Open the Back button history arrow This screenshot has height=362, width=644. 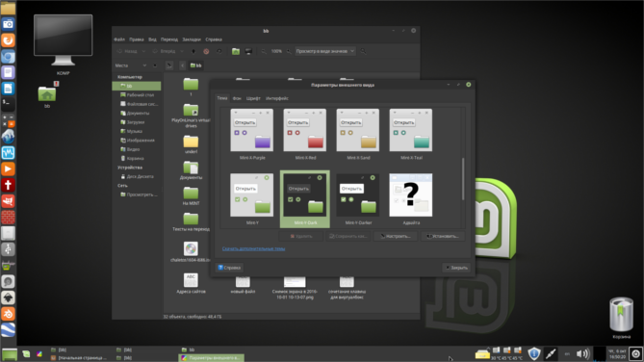(143, 51)
